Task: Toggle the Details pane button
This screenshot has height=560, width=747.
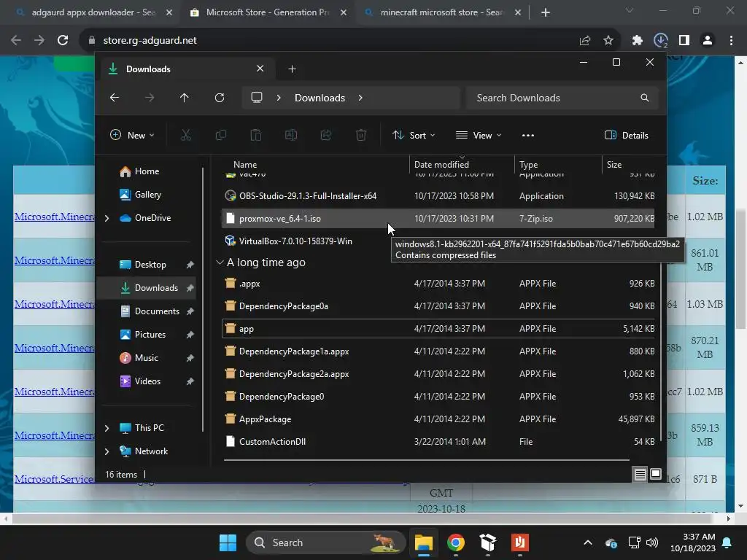Action: pyautogui.click(x=626, y=135)
